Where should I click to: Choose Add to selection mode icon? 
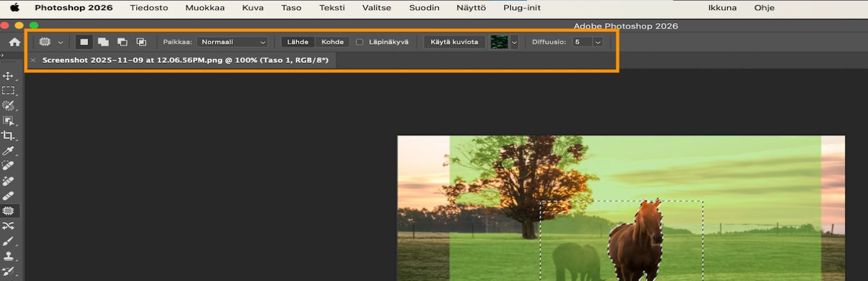(x=103, y=42)
